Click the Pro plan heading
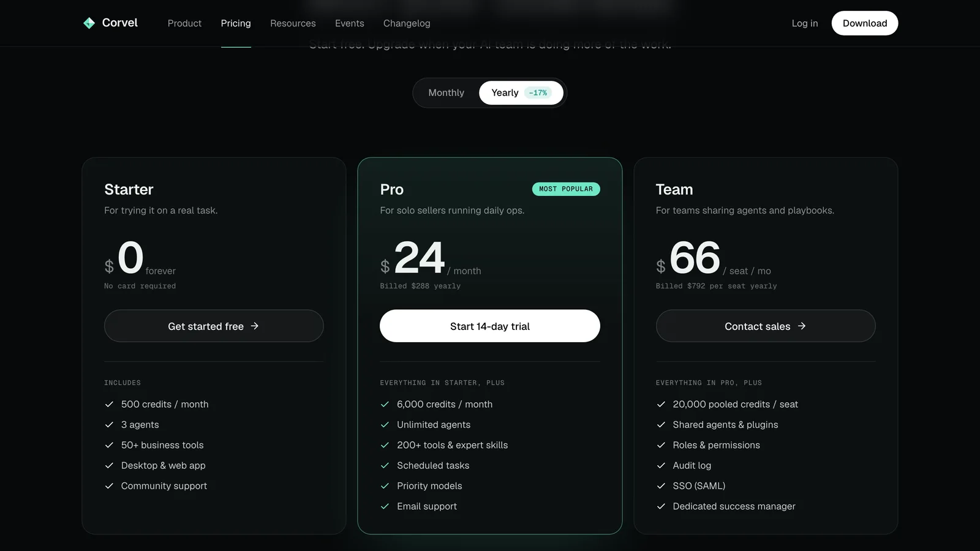The height and width of the screenshot is (551, 980). click(x=392, y=190)
